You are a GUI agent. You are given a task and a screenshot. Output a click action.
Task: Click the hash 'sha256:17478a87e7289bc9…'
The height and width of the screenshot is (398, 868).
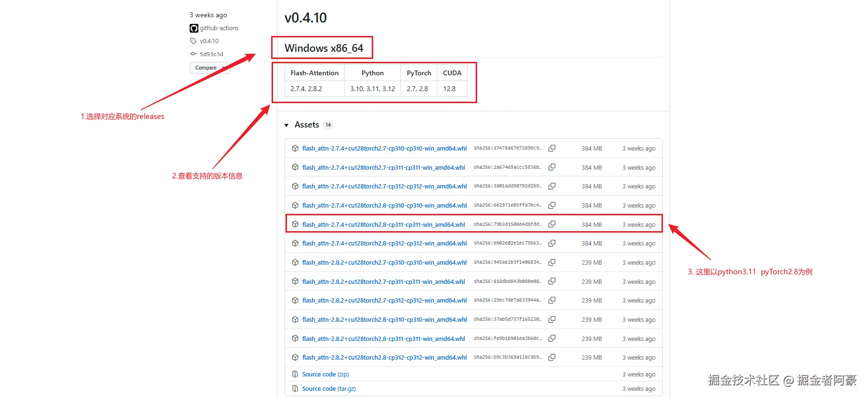(x=508, y=148)
